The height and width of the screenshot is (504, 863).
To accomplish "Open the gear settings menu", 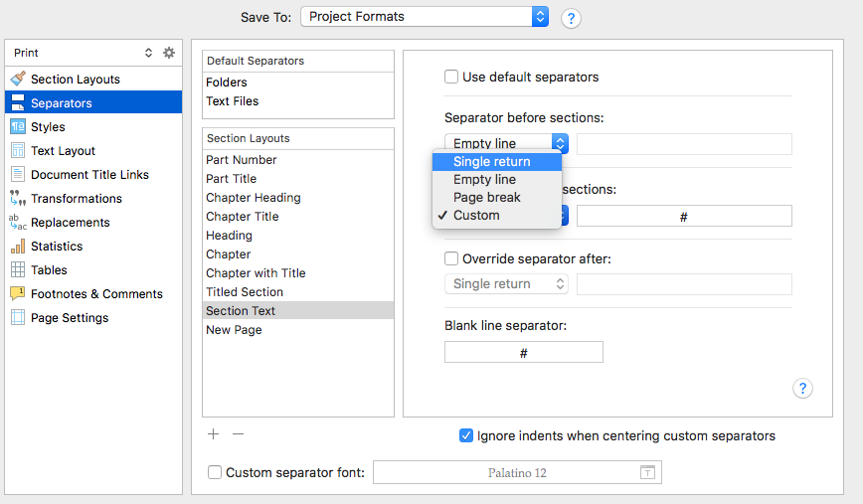I will point(169,53).
